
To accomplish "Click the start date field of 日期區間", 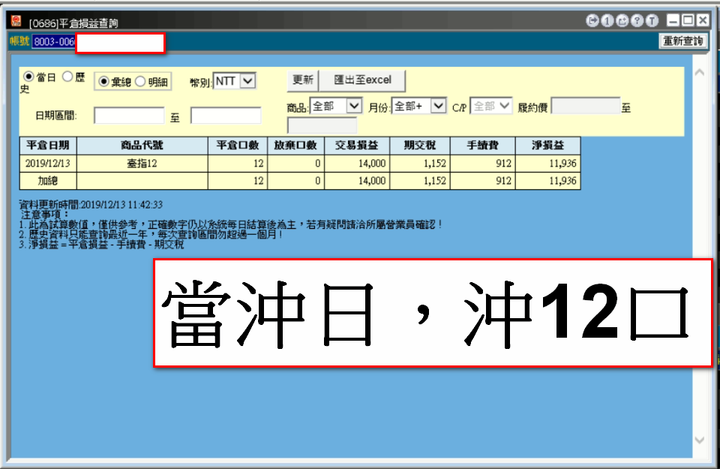I will [129, 115].
